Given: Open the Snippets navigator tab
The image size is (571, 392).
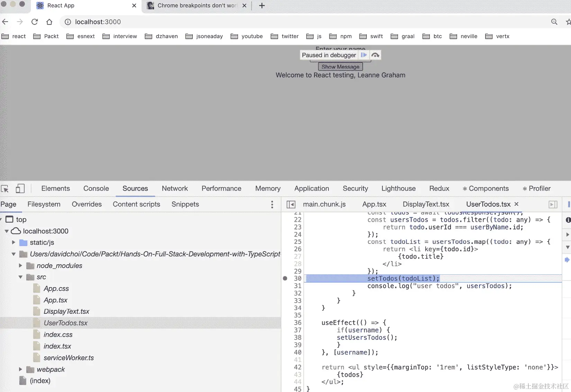Looking at the screenshot, I should [x=185, y=204].
